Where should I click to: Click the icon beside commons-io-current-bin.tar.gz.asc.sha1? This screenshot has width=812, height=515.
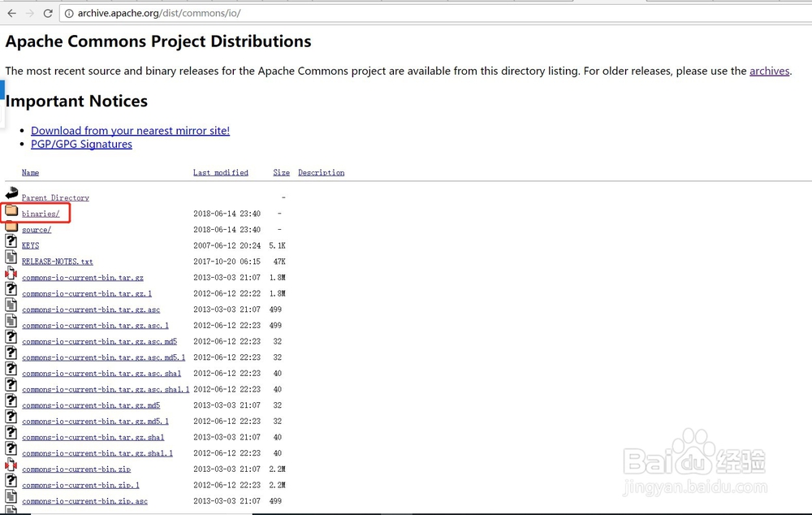pos(11,369)
